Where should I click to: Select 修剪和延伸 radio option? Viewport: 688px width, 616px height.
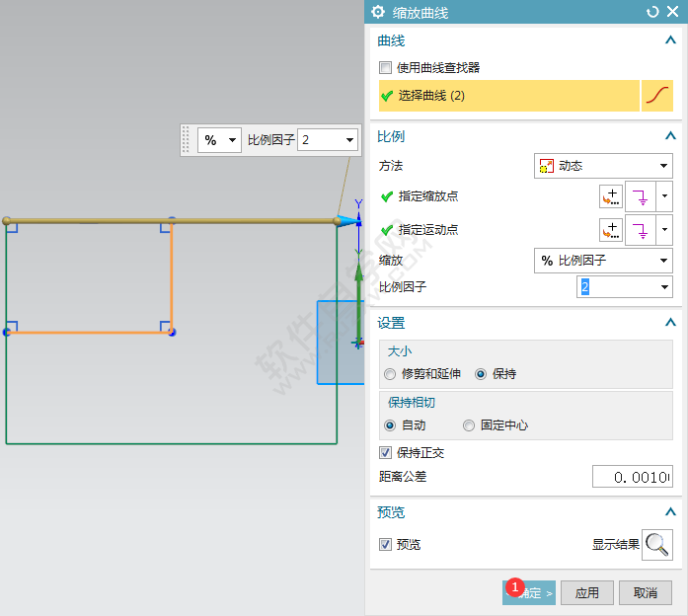(390, 374)
